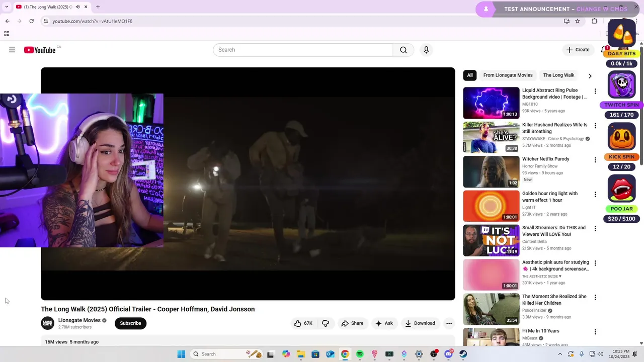Click the Share button

point(352,323)
